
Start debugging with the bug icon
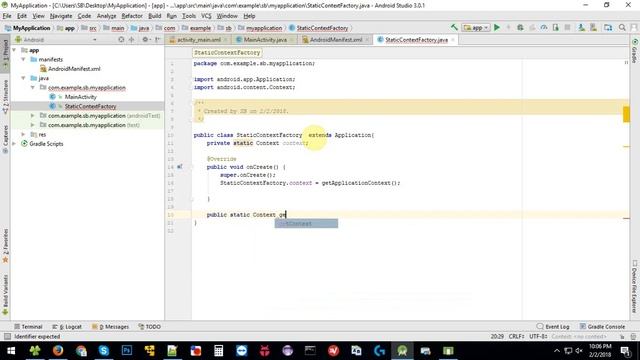[x=520, y=27]
